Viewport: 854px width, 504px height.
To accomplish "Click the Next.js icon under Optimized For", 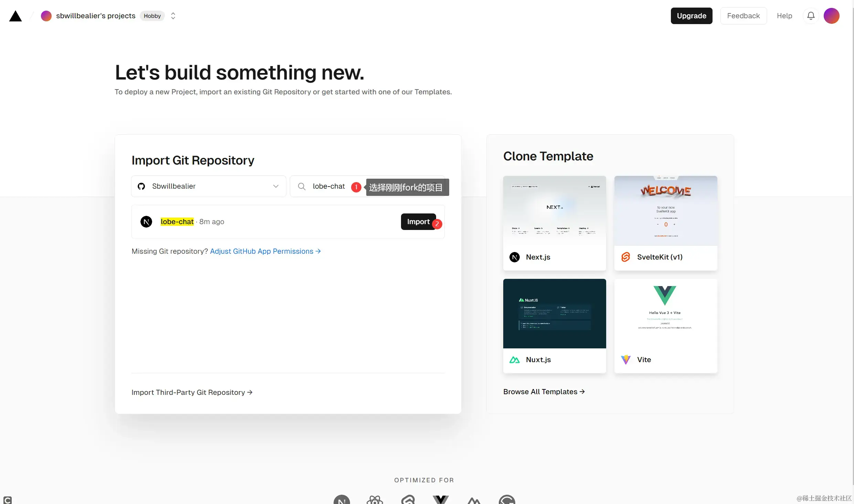I will (x=342, y=500).
